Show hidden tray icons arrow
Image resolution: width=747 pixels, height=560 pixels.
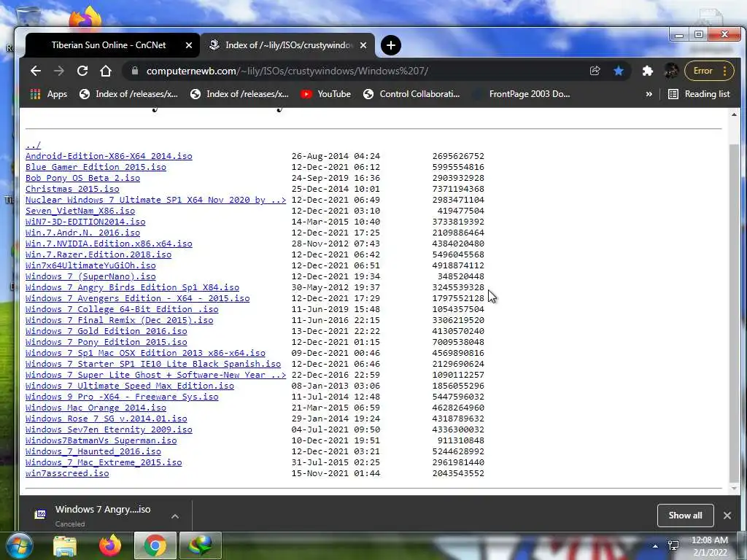click(x=656, y=547)
